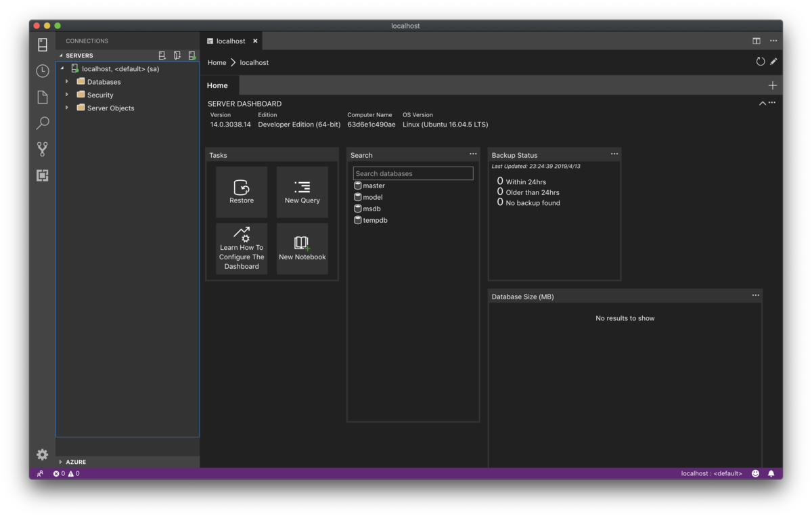Click the Within 24hrs backup count
812x518 pixels.
pyautogui.click(x=500, y=181)
